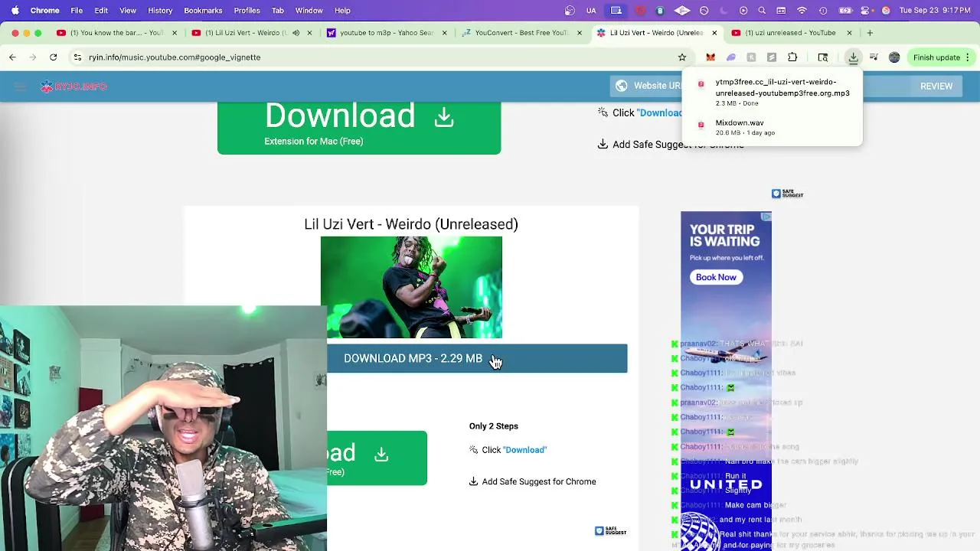Bookmark this page with the star icon
The height and width of the screenshot is (551, 980).
682,57
